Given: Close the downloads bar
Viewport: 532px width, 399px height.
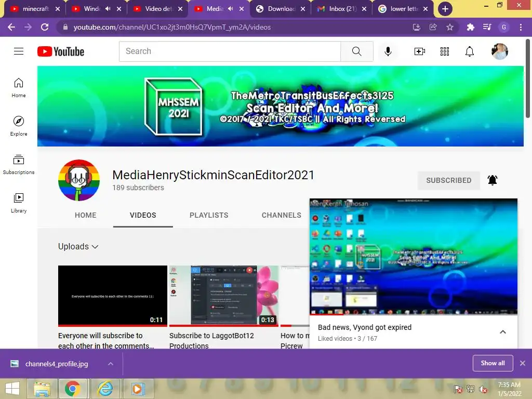Looking at the screenshot, I should (523, 363).
